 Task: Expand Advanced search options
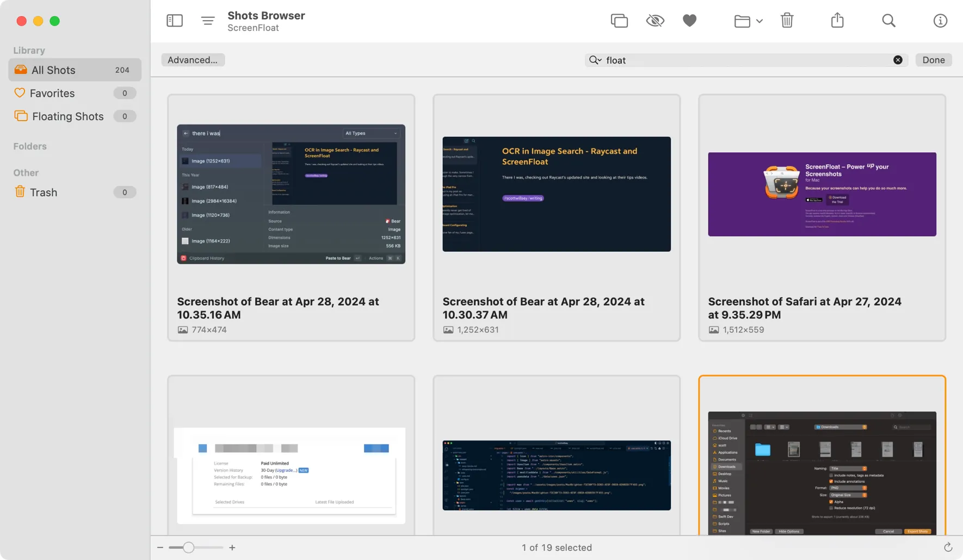tap(193, 60)
